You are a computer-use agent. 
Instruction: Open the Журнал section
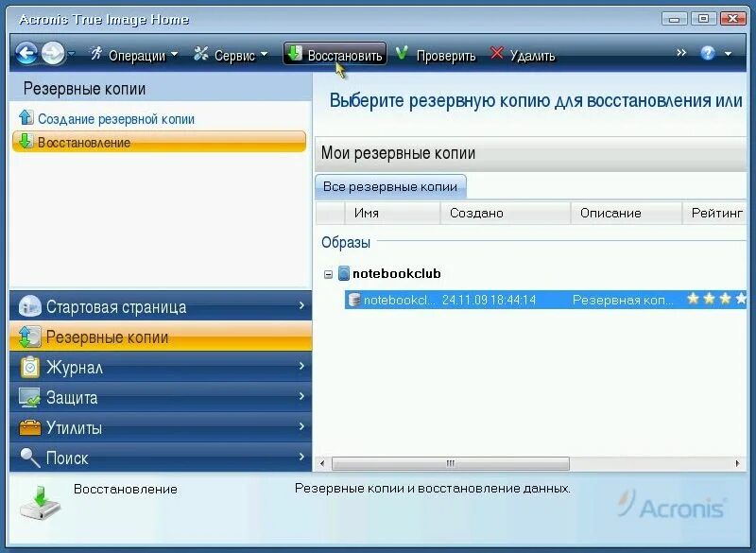point(161,367)
